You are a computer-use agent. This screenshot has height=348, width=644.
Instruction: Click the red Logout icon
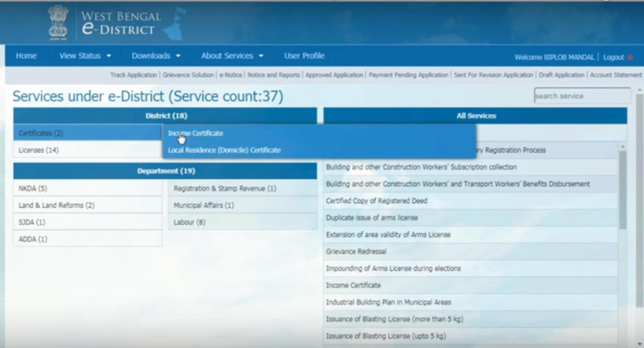click(630, 58)
